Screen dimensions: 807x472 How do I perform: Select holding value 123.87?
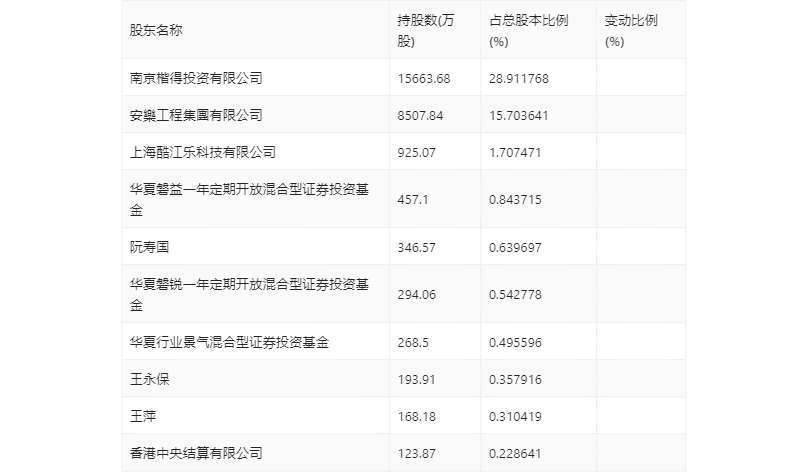tap(416, 454)
